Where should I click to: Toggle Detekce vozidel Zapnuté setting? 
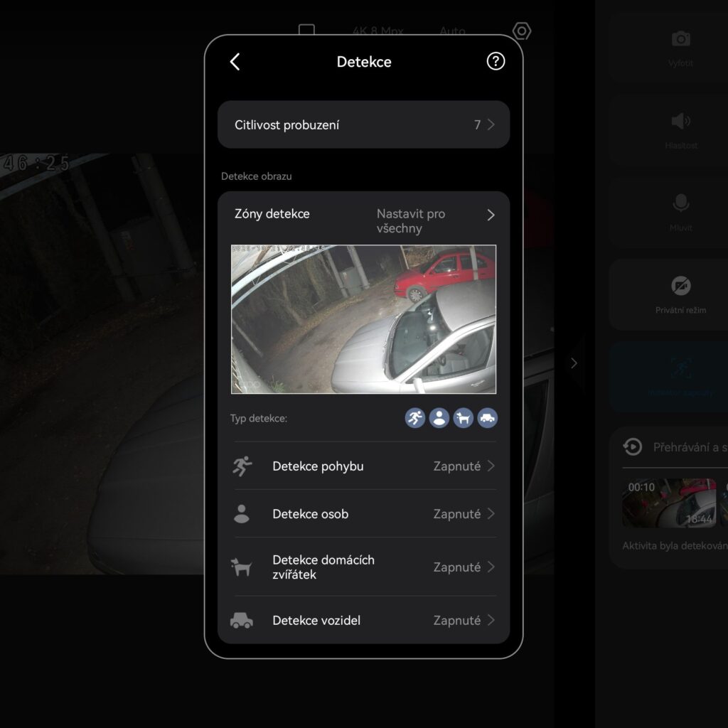coord(457,621)
